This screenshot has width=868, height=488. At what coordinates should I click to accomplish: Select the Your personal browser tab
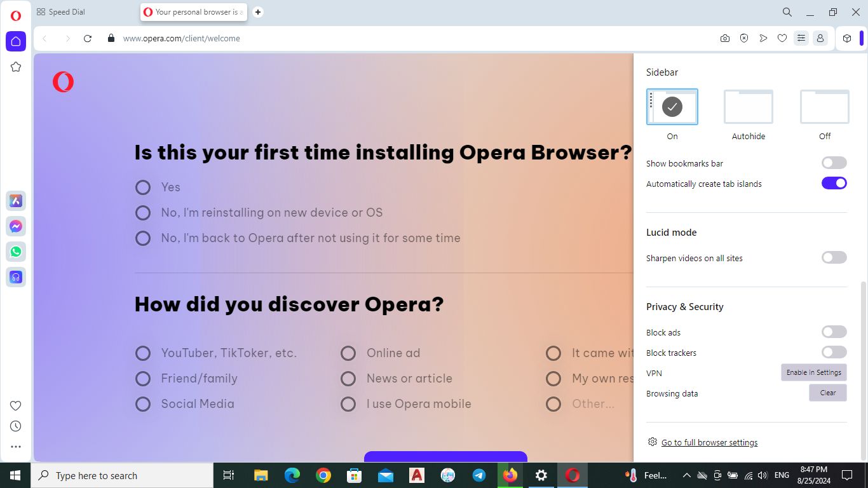pos(194,12)
